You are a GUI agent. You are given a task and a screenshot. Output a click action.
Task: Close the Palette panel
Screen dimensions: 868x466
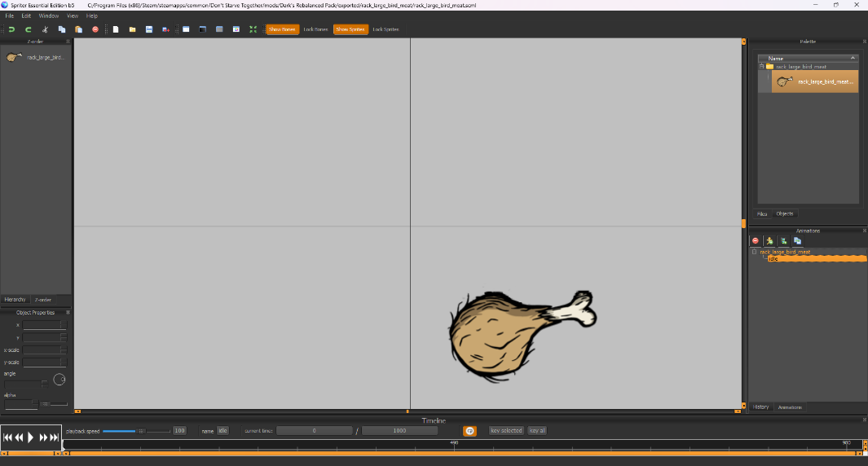coord(864,42)
